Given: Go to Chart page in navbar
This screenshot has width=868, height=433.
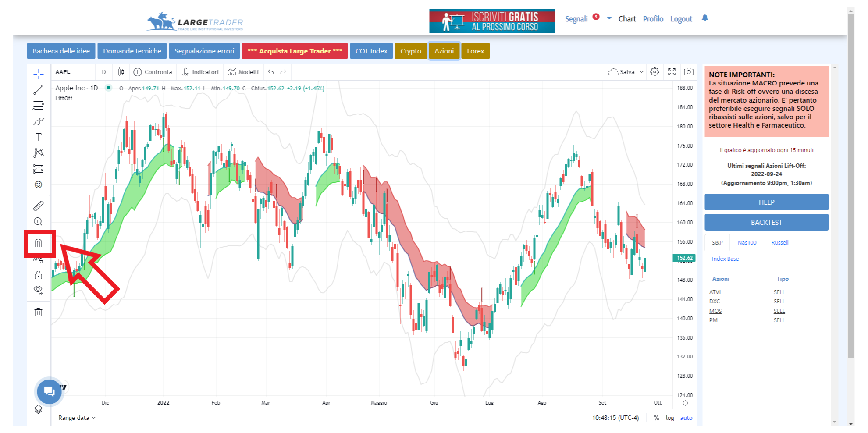Looking at the screenshot, I should pyautogui.click(x=627, y=19).
